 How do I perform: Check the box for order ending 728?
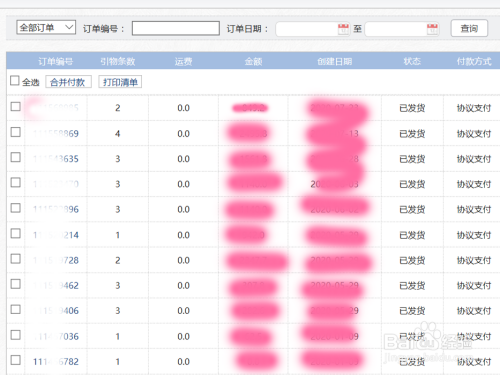pyautogui.click(x=16, y=259)
